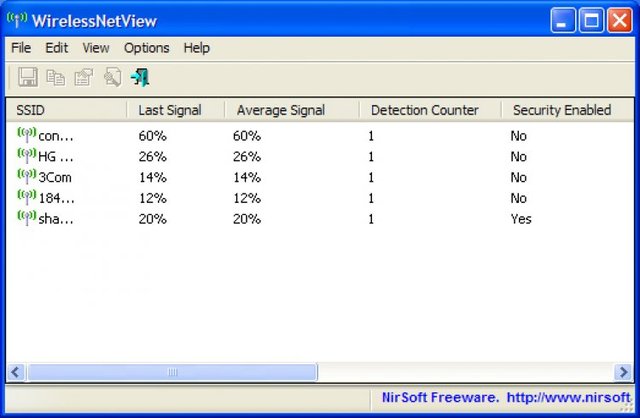Click the Save Selected Items toolbar icon
640x418 pixels.
pos(28,77)
